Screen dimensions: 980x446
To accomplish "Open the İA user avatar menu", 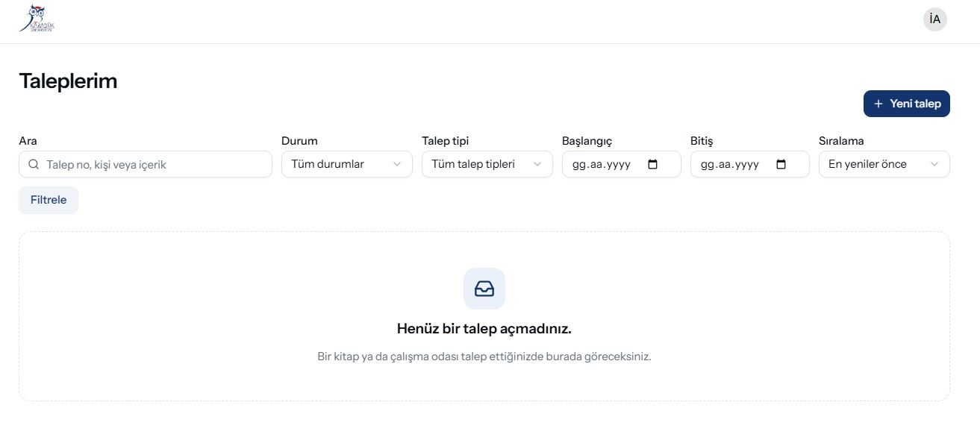I will 934,19.
